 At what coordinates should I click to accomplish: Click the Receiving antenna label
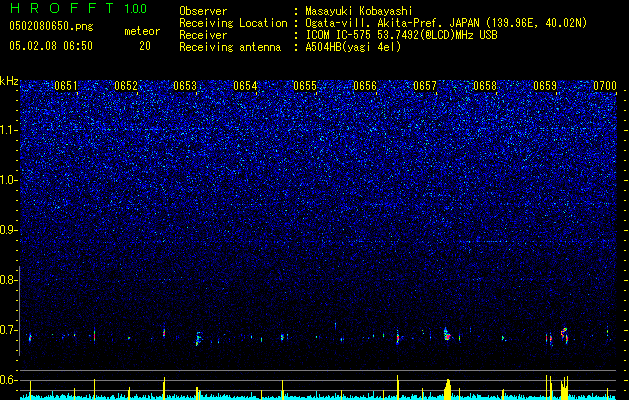click(x=230, y=47)
